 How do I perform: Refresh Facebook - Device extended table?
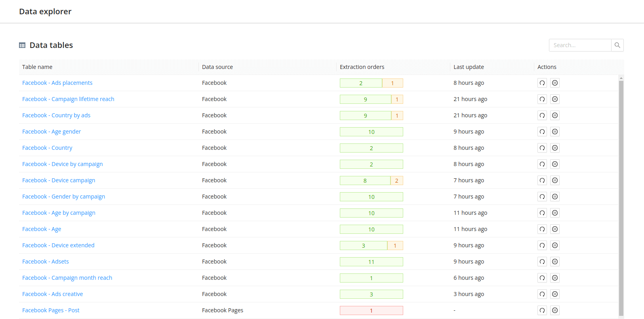[x=542, y=245]
